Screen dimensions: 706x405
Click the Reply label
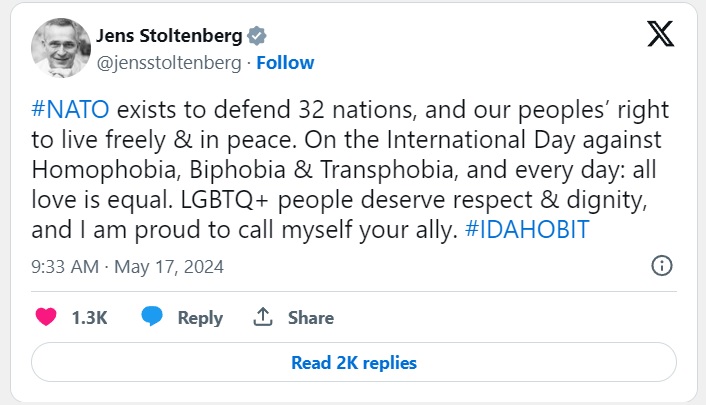point(200,318)
